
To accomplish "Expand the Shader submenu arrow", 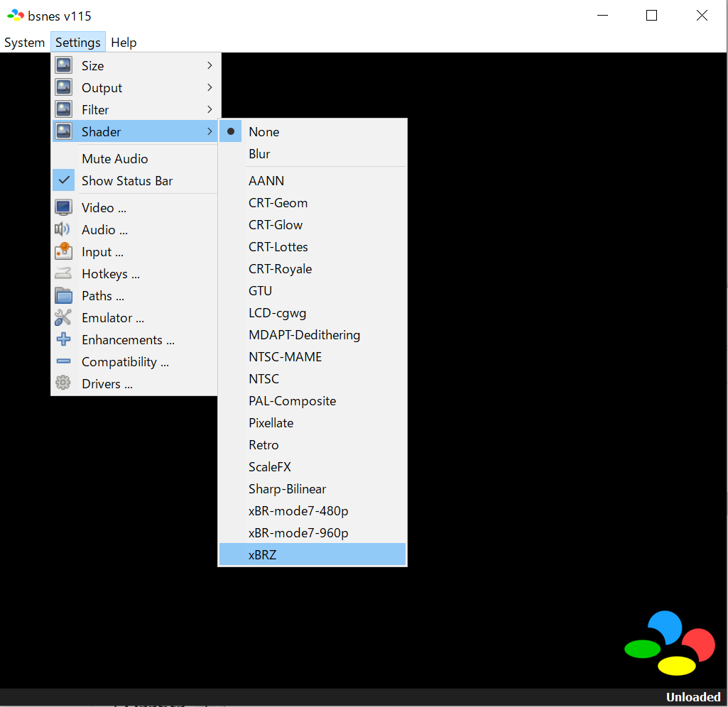I will click(210, 131).
